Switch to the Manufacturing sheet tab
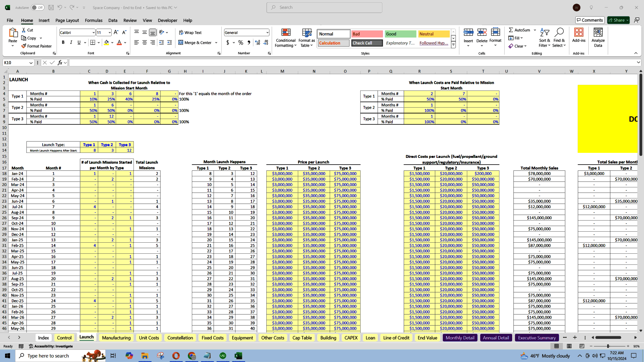Screen dimensions: 644x362 tap(116, 338)
